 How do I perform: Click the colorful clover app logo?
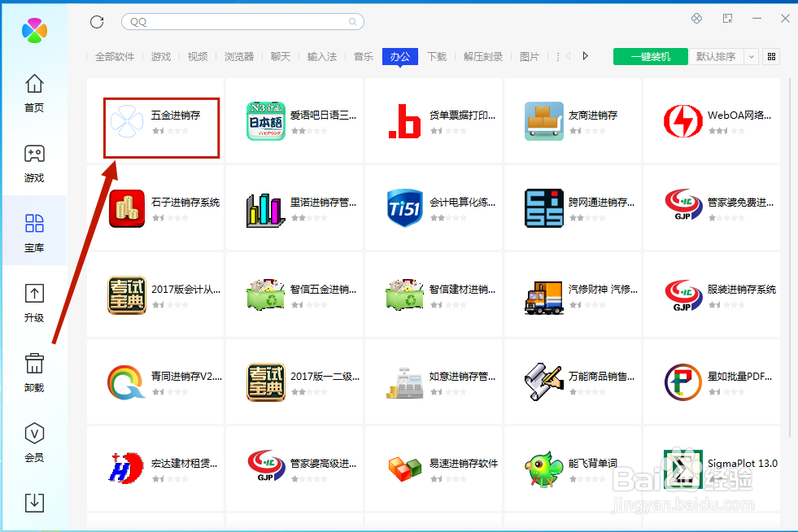35,31
